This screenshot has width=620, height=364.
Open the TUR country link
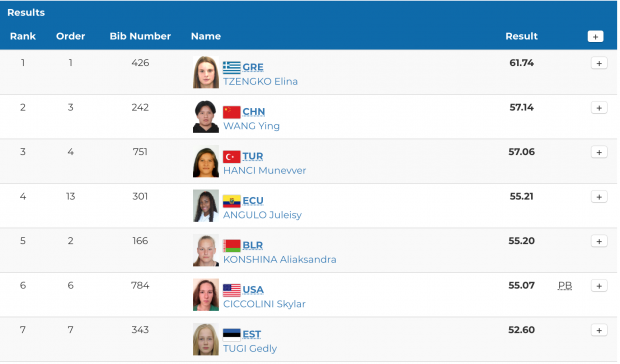253,157
